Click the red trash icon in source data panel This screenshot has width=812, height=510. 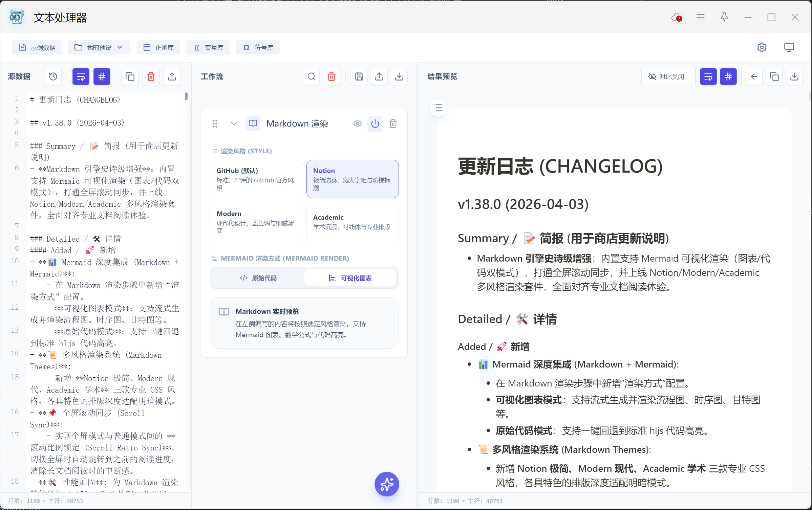(x=151, y=76)
